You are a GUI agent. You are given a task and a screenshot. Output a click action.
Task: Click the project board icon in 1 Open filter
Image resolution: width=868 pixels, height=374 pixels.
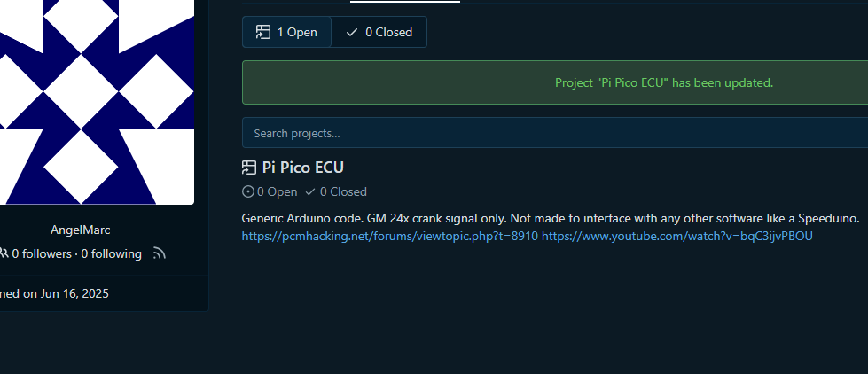point(263,32)
